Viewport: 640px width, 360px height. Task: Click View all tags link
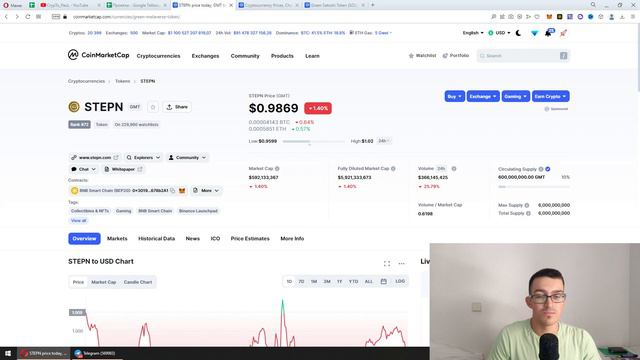[x=78, y=220]
